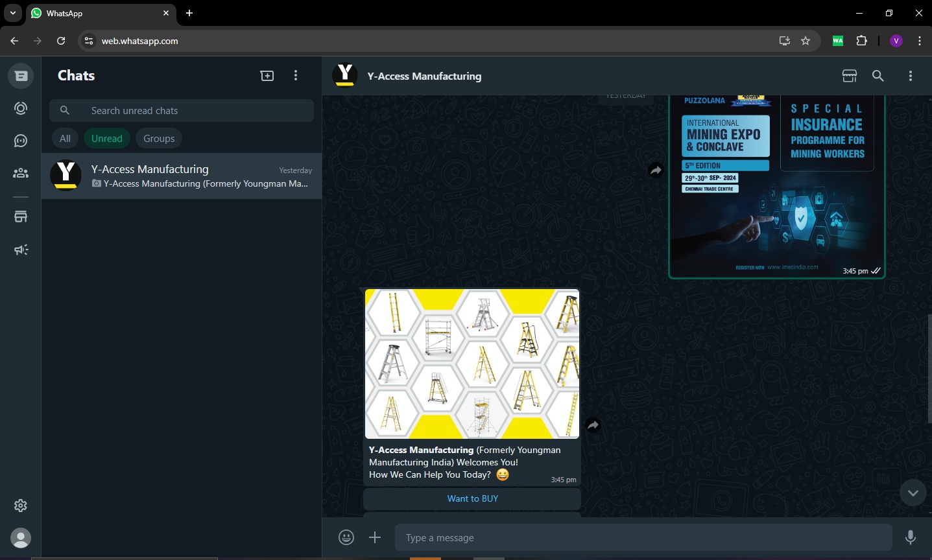
Task: Start a new chat
Action: pos(267,76)
